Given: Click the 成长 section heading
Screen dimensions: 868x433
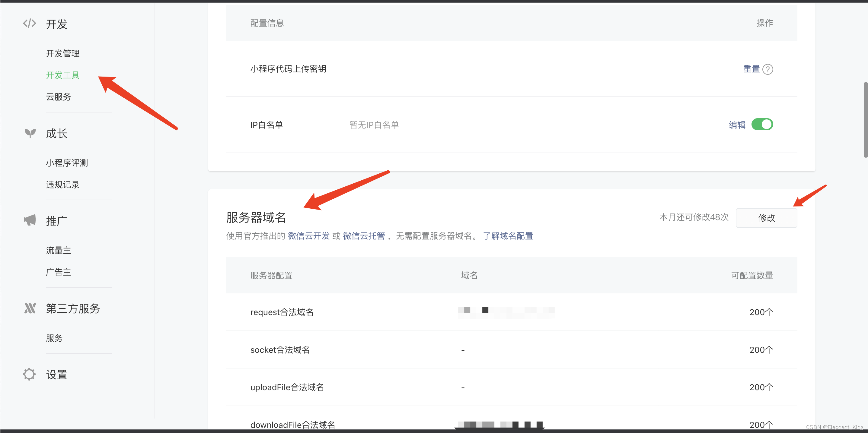Looking at the screenshot, I should [57, 134].
